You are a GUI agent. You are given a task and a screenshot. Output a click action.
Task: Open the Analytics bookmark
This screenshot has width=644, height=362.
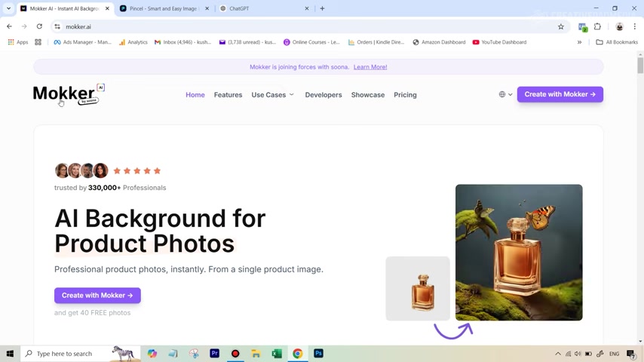pos(133,42)
